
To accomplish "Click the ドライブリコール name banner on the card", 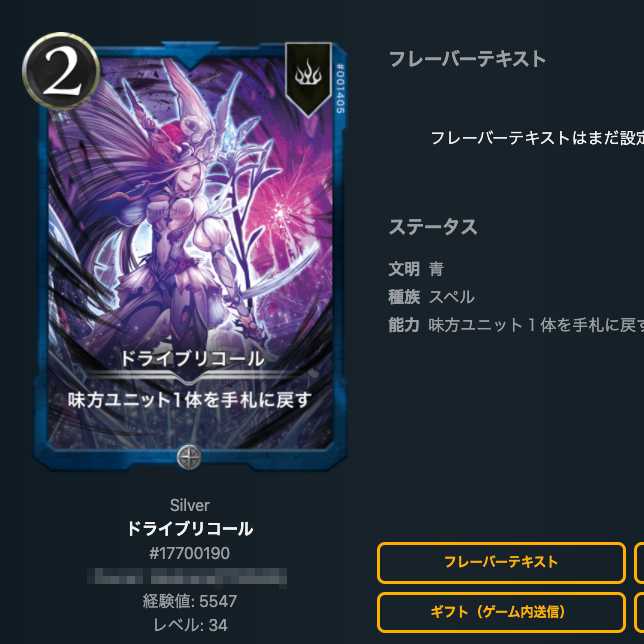I will coord(192,359).
